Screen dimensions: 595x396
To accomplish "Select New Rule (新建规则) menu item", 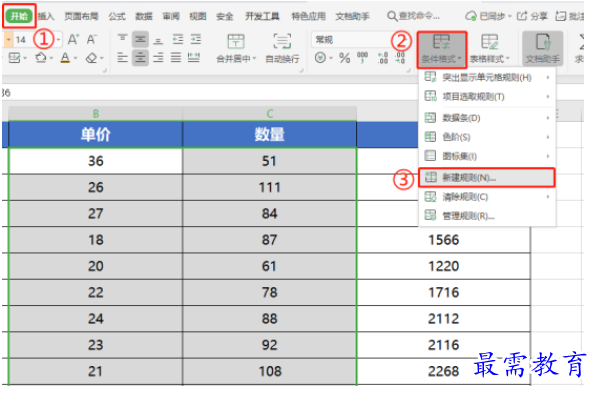I will coord(487,178).
